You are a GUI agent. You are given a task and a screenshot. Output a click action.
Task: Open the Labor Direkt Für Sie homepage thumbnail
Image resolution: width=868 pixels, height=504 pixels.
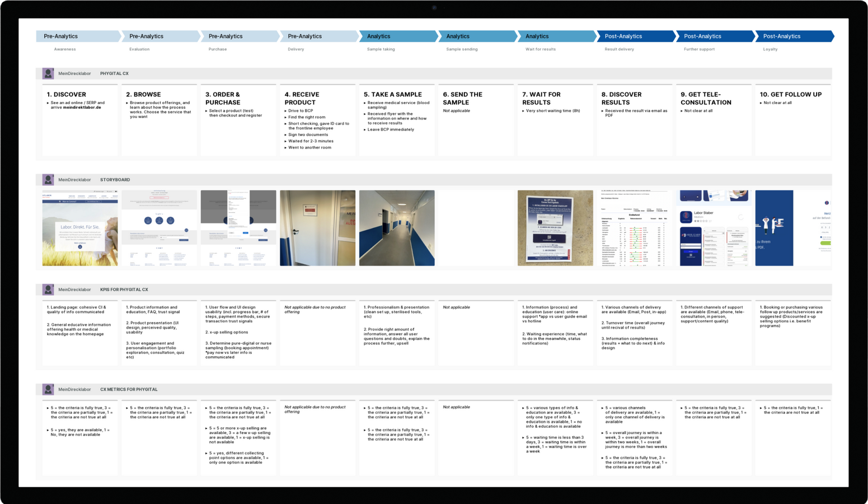coord(79,228)
